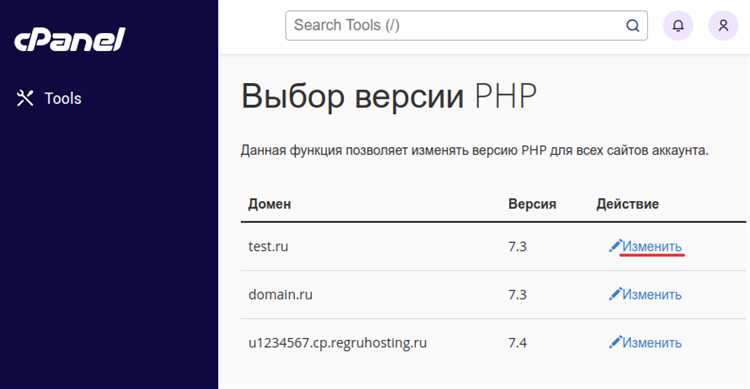Click the description text about PHP version
The height and width of the screenshot is (389, 750).
474,150
